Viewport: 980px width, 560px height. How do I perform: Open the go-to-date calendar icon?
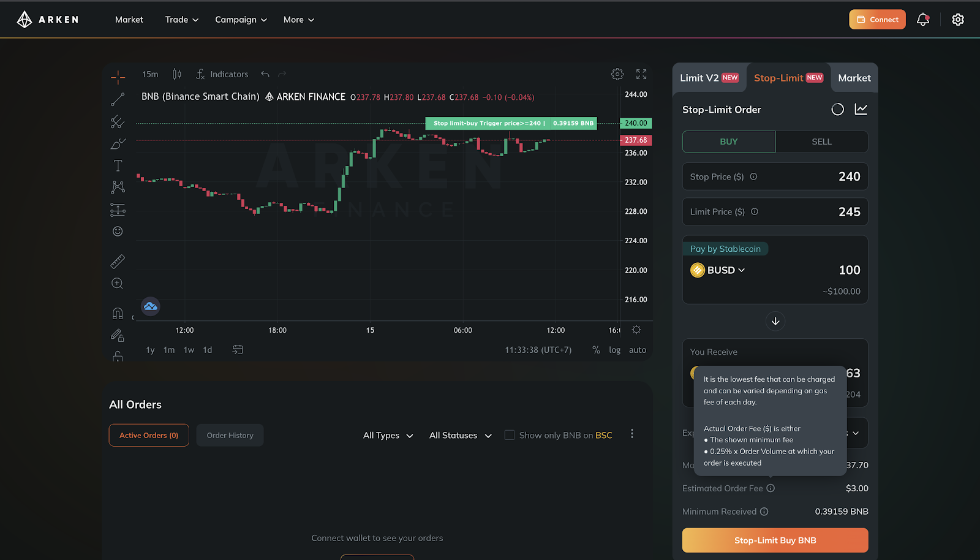(x=238, y=350)
